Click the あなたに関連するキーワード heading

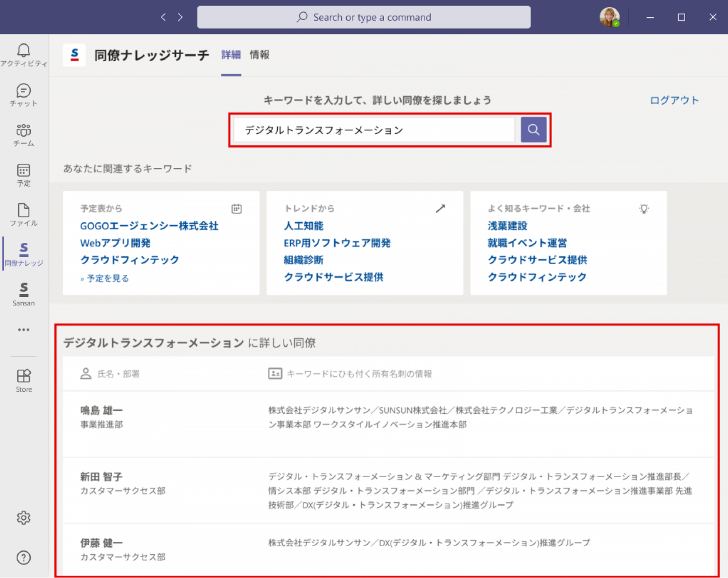point(127,169)
